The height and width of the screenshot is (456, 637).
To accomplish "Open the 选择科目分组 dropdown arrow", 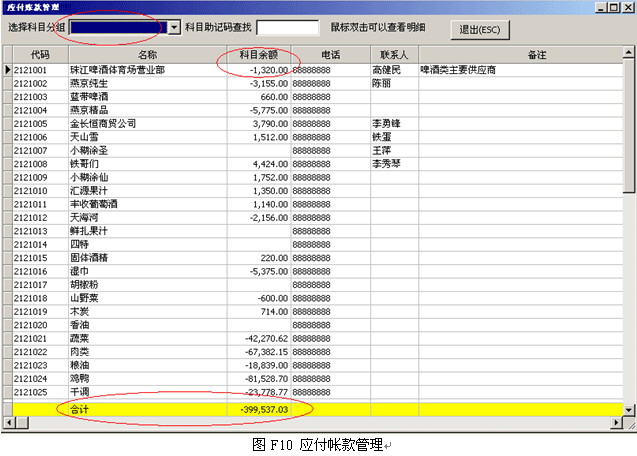I will (x=174, y=28).
